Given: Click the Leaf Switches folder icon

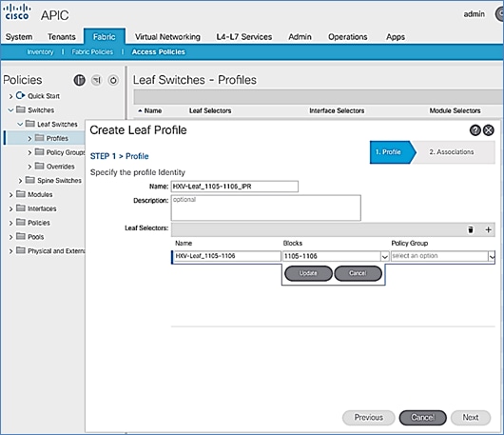Looking at the screenshot, I should coord(30,124).
